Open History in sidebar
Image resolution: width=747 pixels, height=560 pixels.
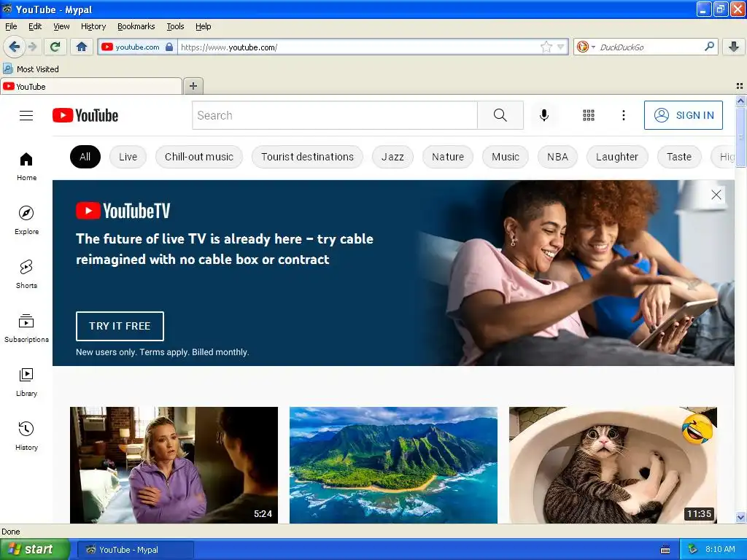click(x=26, y=436)
